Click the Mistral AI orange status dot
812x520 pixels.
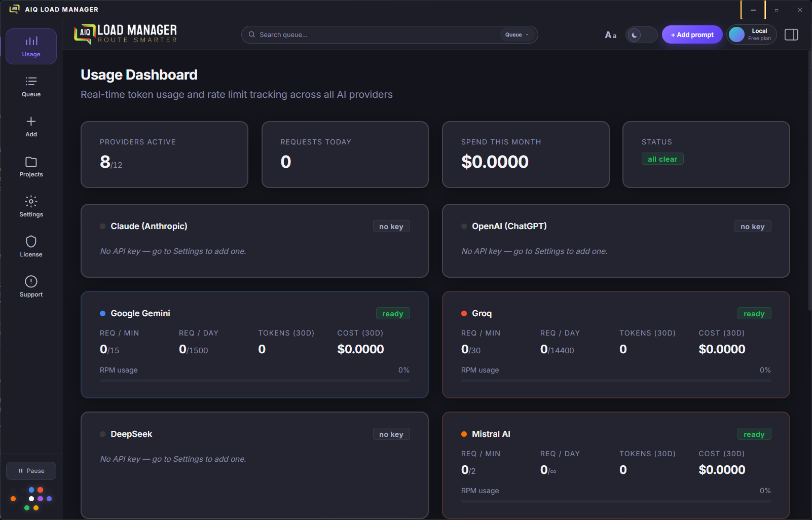(464, 434)
